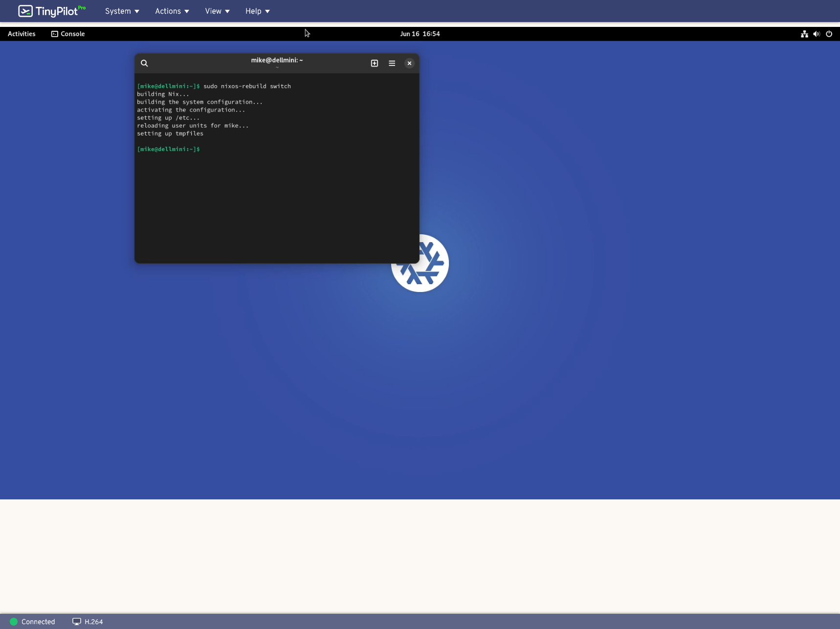The image size is (840, 629).
Task: Click the Connected status label
Action: click(38, 622)
